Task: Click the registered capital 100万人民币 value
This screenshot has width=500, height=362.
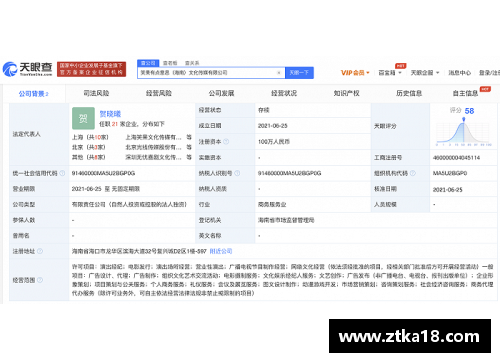Action: [x=274, y=142]
